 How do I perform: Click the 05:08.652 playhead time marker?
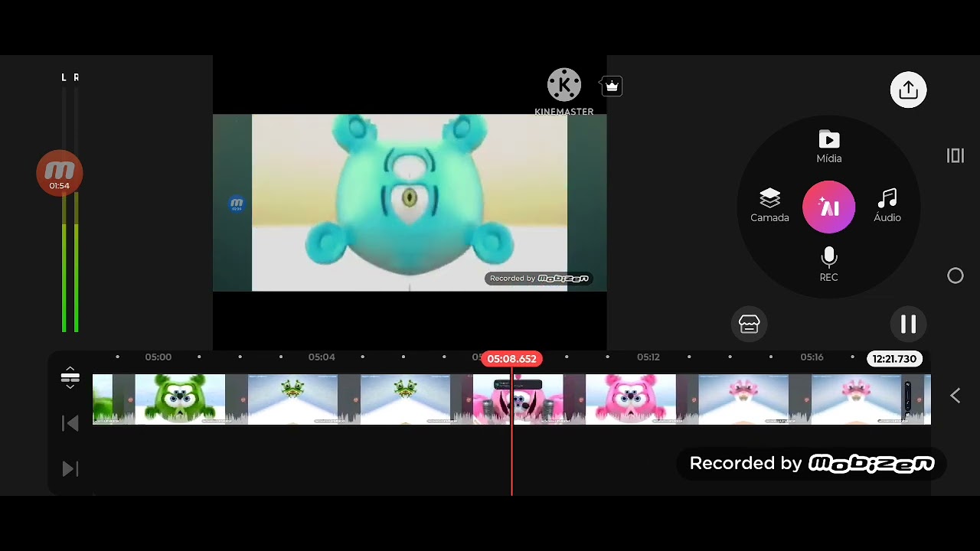pyautogui.click(x=512, y=359)
